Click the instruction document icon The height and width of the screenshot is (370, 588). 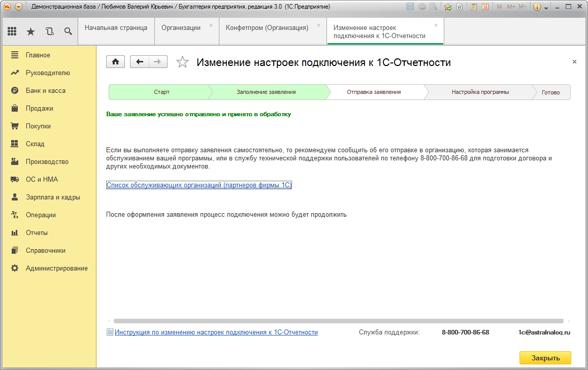click(x=110, y=332)
